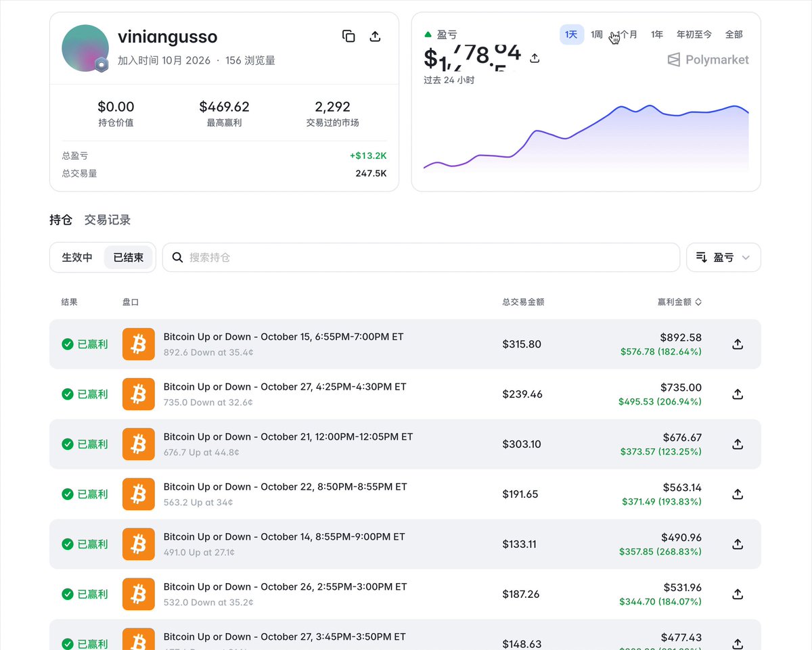The width and height of the screenshot is (812, 650).
Task: Select the 年初至今 time range
Action: click(694, 34)
